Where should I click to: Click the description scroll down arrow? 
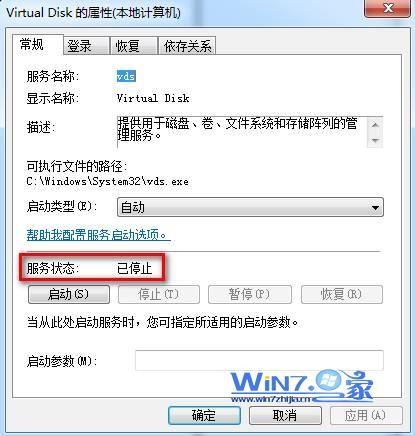[x=375, y=140]
